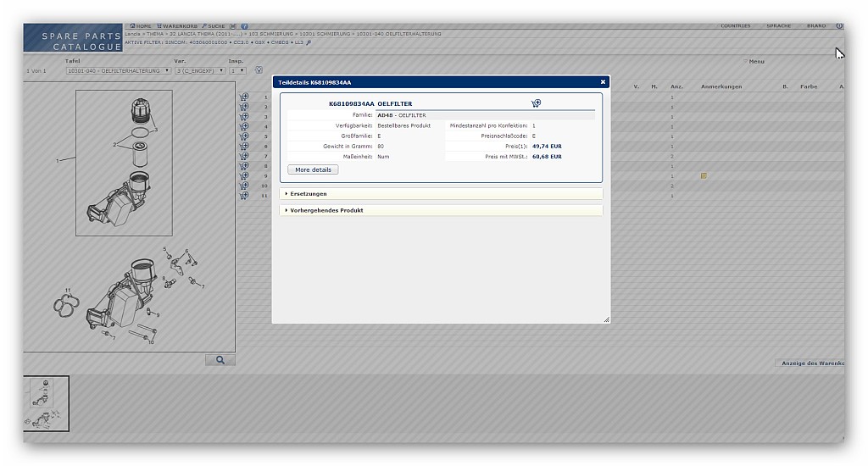Image resolution: width=868 pixels, height=466 pixels.
Task: Click the More details button
Action: 313,170
